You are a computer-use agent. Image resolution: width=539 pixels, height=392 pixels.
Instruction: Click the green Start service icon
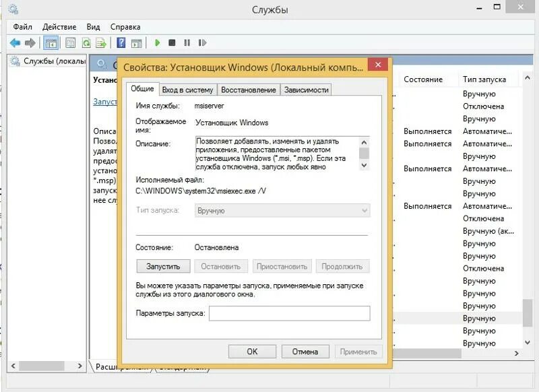[x=158, y=42]
